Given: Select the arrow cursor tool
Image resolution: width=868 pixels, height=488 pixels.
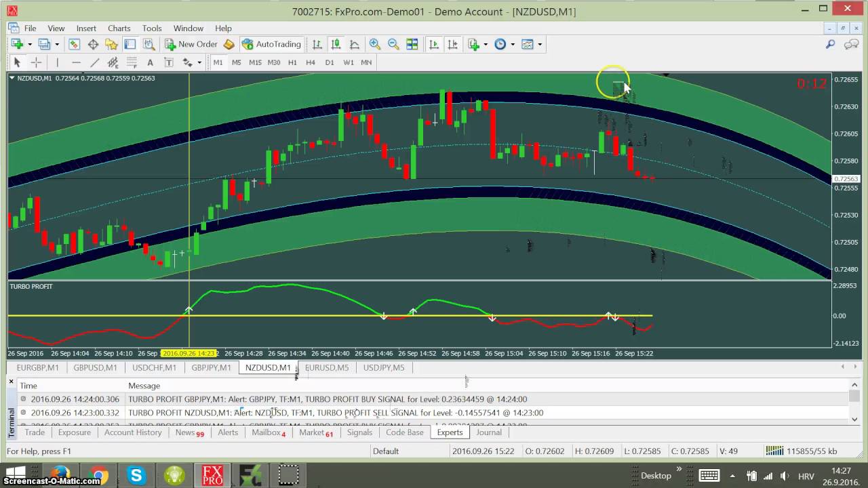Looking at the screenshot, I should (17, 62).
